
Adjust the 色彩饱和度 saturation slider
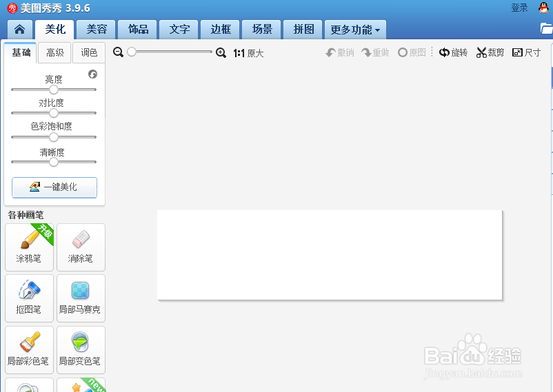[x=54, y=137]
